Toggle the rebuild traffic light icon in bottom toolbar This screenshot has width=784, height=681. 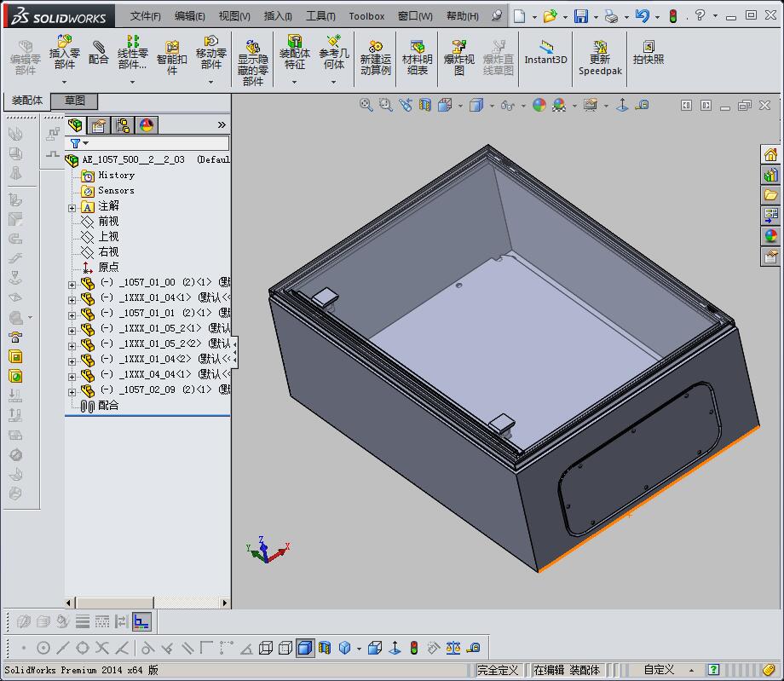coord(414,649)
